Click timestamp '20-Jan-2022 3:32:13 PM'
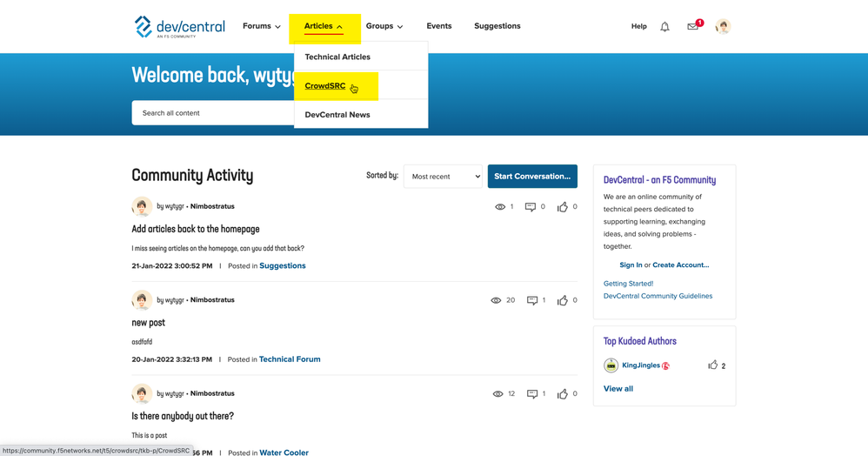This screenshot has height=456, width=868. [x=171, y=359]
